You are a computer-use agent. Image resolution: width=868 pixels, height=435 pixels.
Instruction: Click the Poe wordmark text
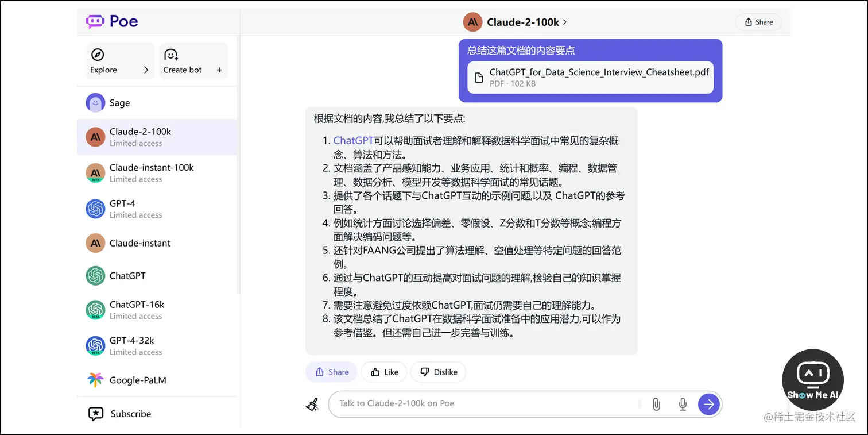click(x=124, y=22)
